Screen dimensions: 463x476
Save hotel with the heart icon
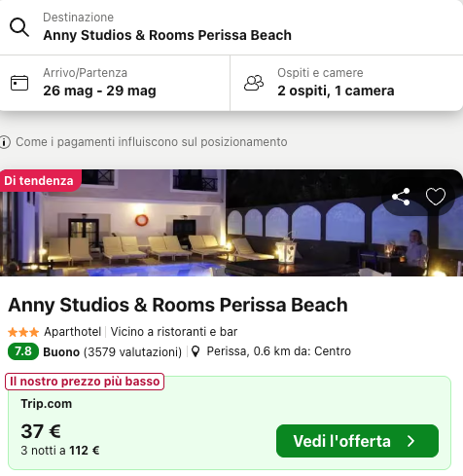coord(436,197)
